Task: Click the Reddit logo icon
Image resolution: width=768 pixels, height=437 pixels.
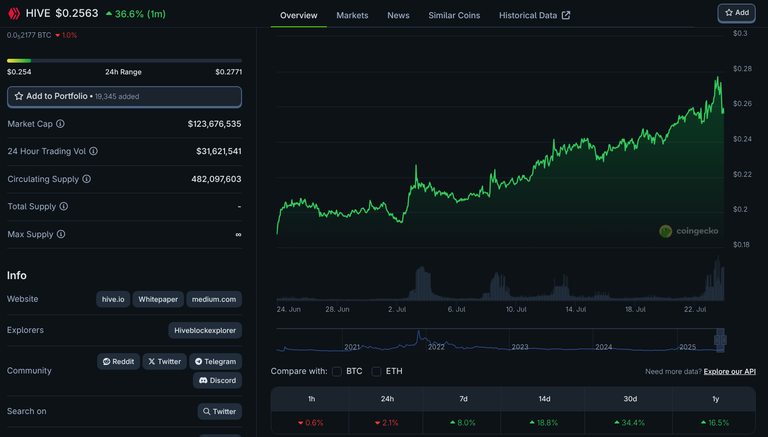Action: click(106, 362)
